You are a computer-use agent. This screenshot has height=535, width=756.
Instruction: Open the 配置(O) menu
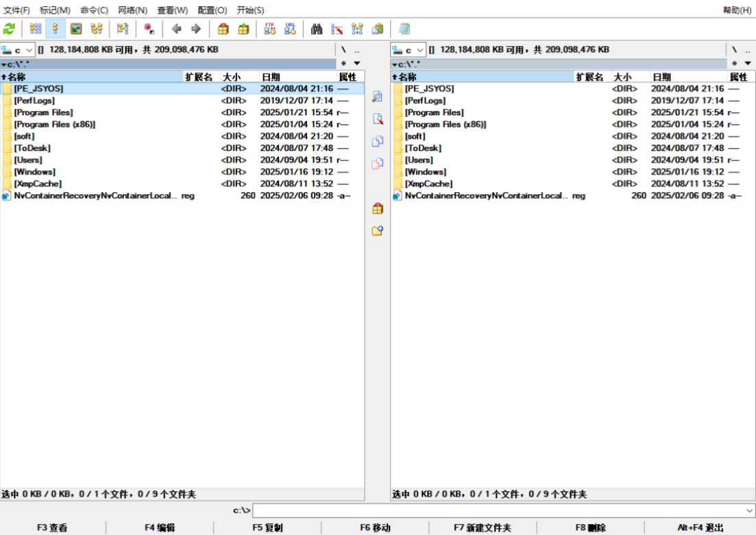tap(212, 10)
